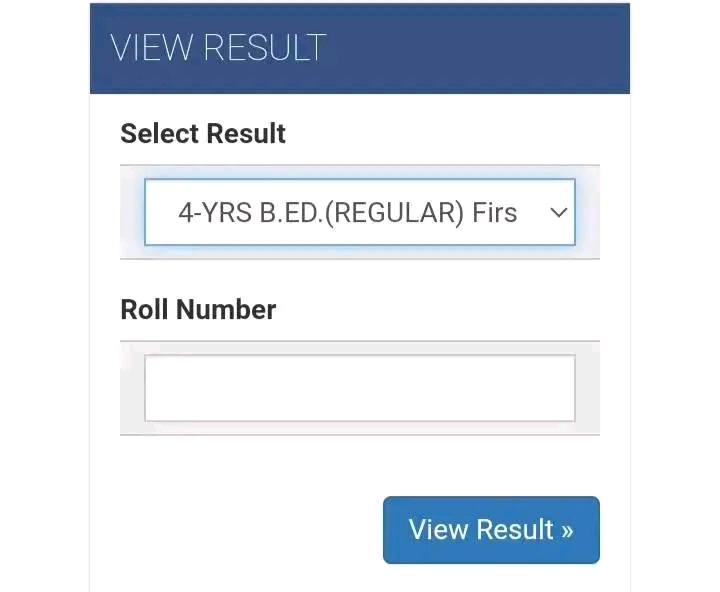Viewport: 720px width, 592px height.
Task: Click the word "RESULT" in the header
Action: coord(265,48)
